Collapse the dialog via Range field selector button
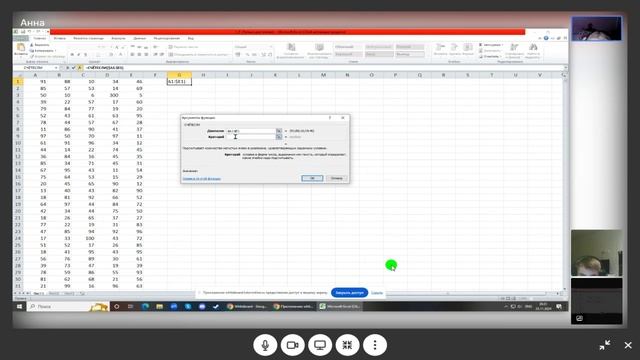This screenshot has height=360, width=640. coord(279,131)
